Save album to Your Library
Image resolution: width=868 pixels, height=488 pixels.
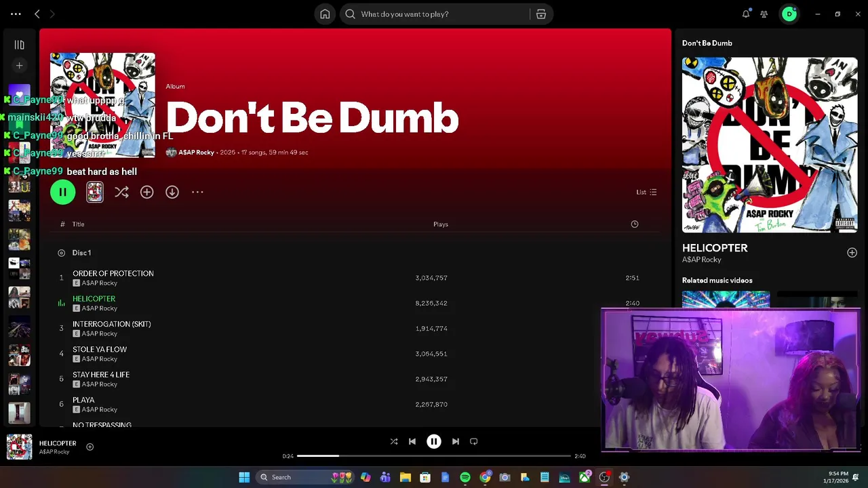coord(146,192)
